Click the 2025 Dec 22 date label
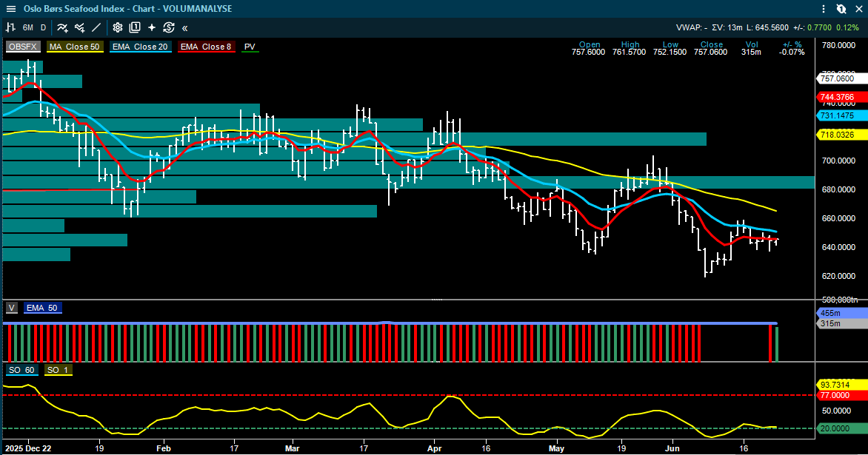Image resolution: width=868 pixels, height=455 pixels. pyautogui.click(x=27, y=448)
